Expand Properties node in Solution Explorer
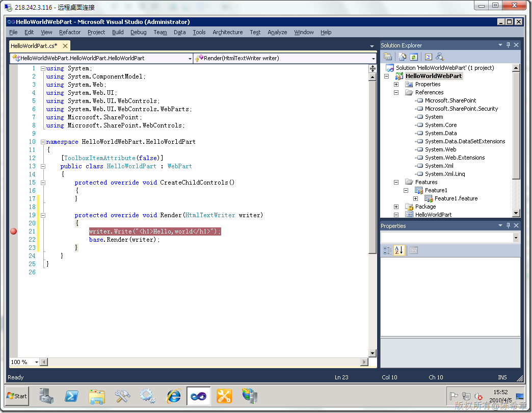 pos(396,84)
